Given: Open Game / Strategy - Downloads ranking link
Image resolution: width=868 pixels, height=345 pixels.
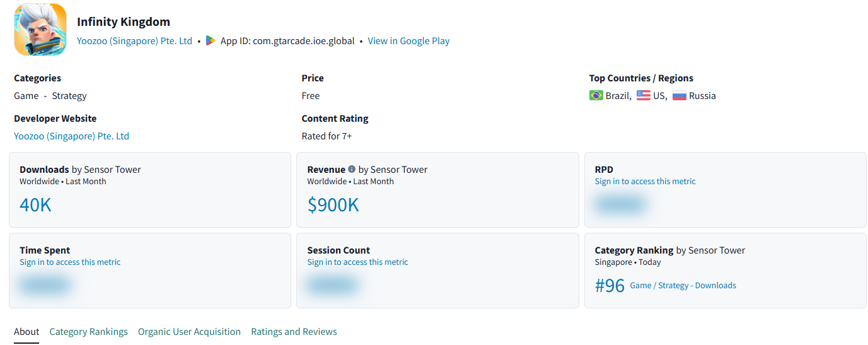Looking at the screenshot, I should [x=683, y=286].
